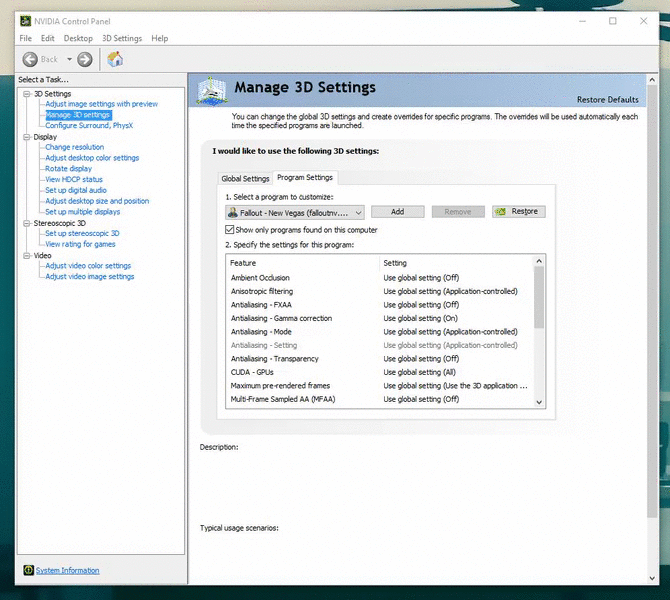Open the Desktop menu
Image resolution: width=670 pixels, height=600 pixels.
click(78, 38)
